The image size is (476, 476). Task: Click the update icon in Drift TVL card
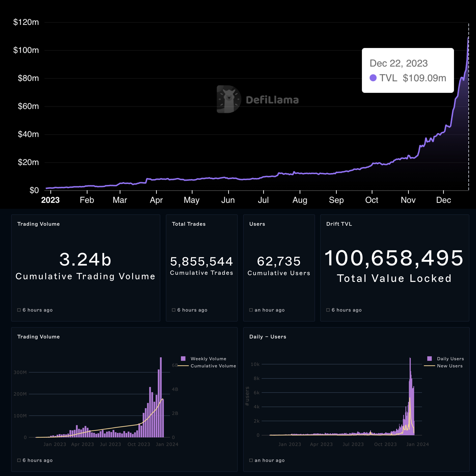click(x=328, y=310)
